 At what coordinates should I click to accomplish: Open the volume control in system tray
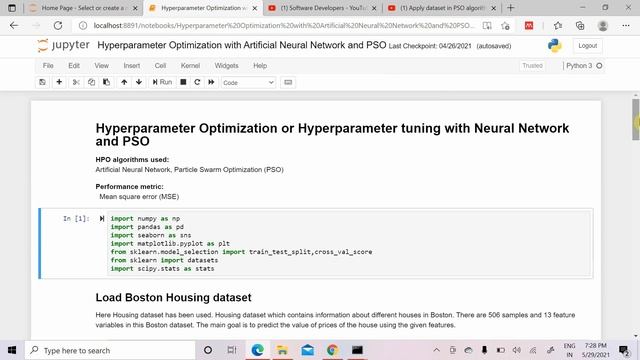(x=516, y=350)
